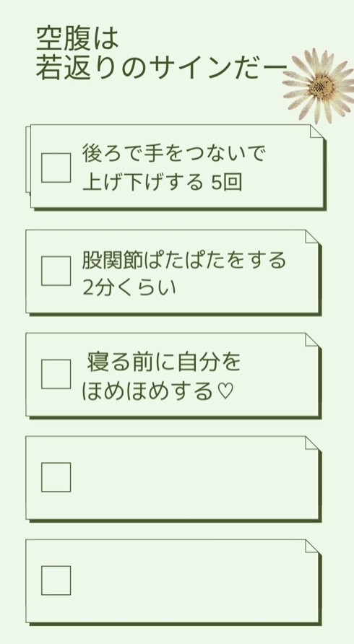
Task: Click the folded corner of the 股関節 card
Action: 311,237
